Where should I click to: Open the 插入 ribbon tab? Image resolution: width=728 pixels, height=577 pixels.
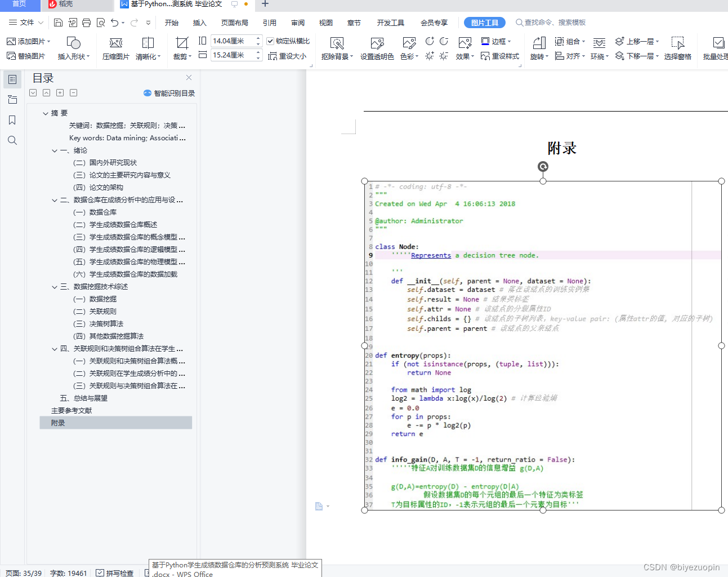pyautogui.click(x=200, y=23)
